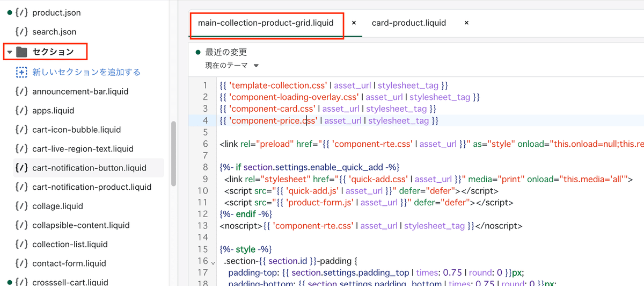Click the file icon beside cart-notification-product.liquid

21,187
